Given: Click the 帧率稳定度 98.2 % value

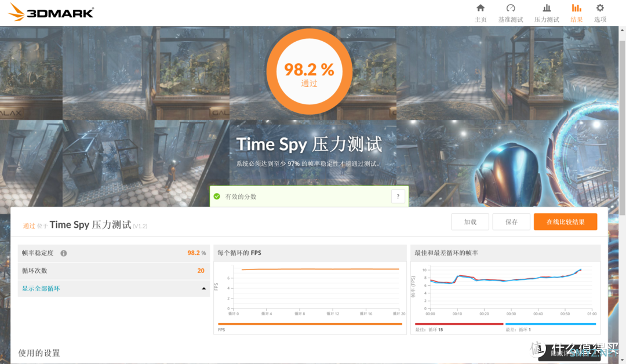Looking at the screenshot, I should [x=196, y=253].
